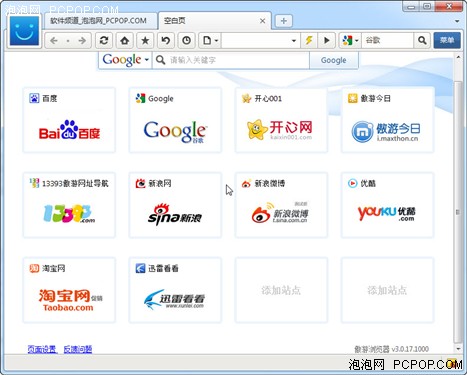Image resolution: width=467 pixels, height=375 pixels.
Task: Open the 新浪网 quick-access tile
Action: [175, 205]
